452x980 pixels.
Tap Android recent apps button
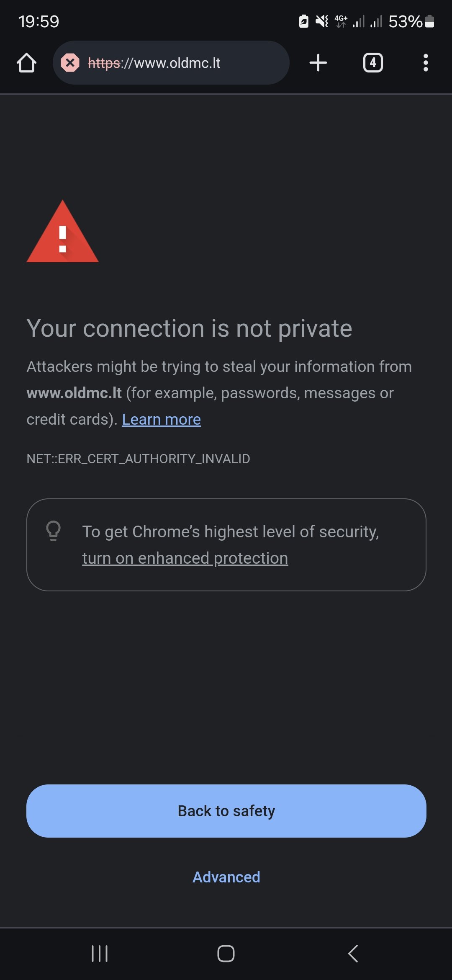[100, 954]
